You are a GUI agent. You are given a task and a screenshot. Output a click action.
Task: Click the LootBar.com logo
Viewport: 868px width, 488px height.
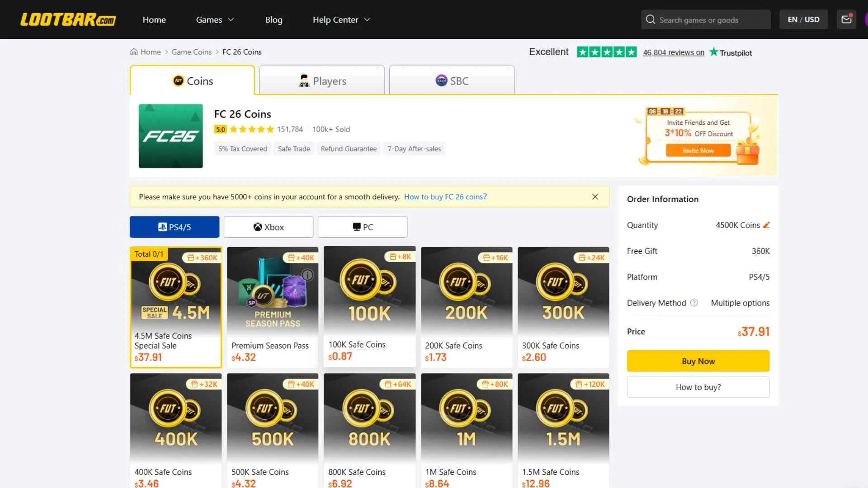tap(68, 19)
